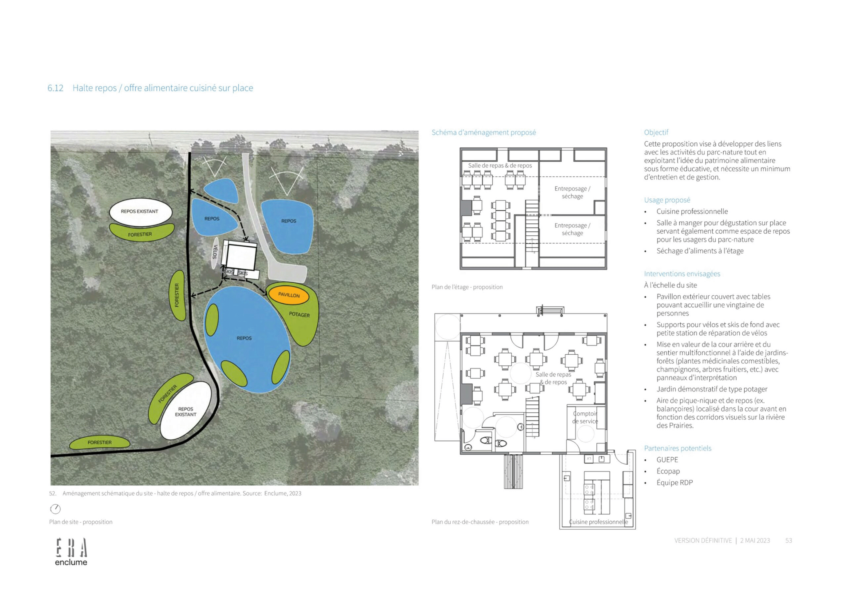Click the page number 53
Screen dimensions: 847x616
pos(788,541)
